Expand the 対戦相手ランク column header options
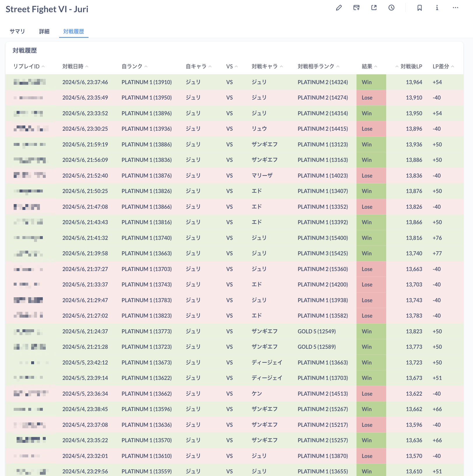The width and height of the screenshot is (473, 476). [x=316, y=66]
